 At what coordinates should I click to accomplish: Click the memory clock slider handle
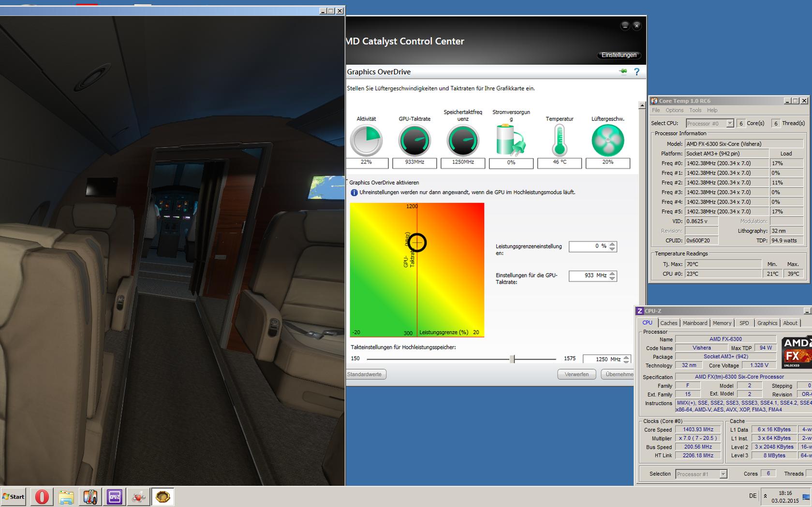512,359
